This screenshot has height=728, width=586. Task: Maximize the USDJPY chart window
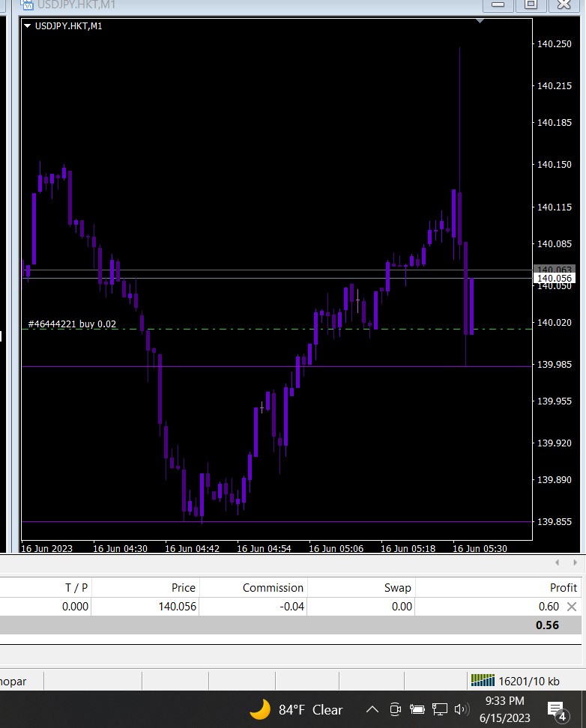531,4
